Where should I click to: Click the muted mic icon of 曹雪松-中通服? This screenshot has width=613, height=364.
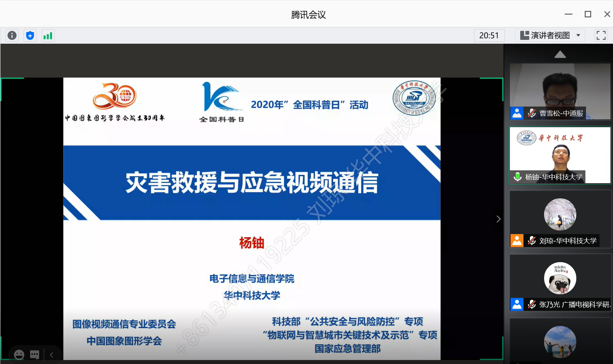[531, 113]
